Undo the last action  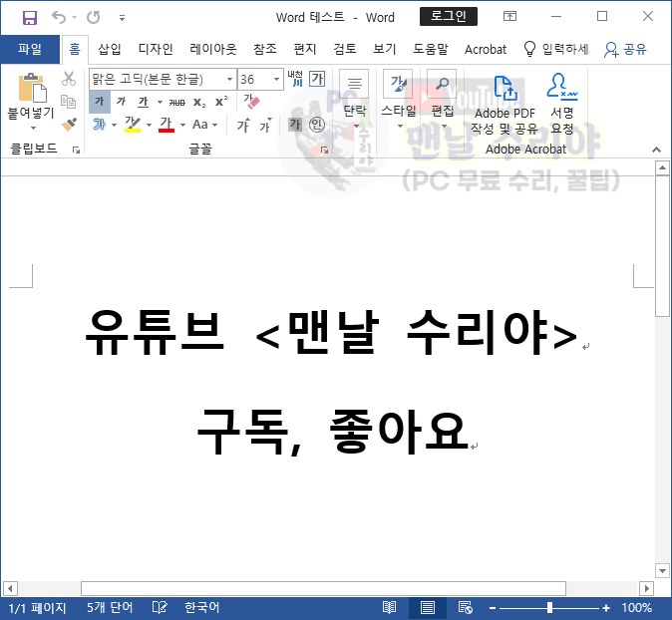[59, 18]
